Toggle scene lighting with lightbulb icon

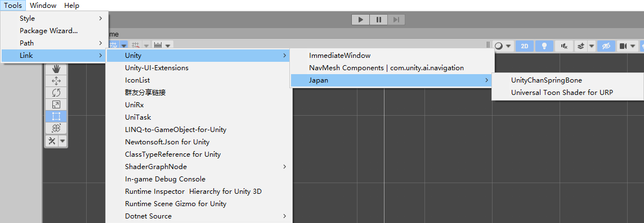544,46
